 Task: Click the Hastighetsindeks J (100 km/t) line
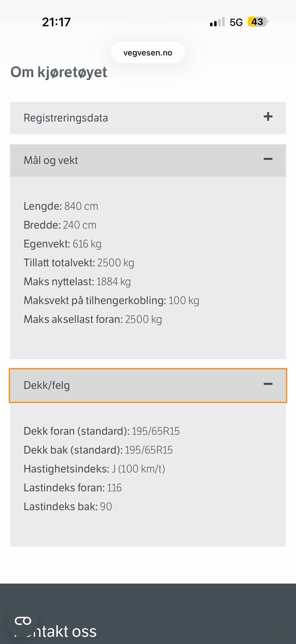pyautogui.click(x=94, y=469)
